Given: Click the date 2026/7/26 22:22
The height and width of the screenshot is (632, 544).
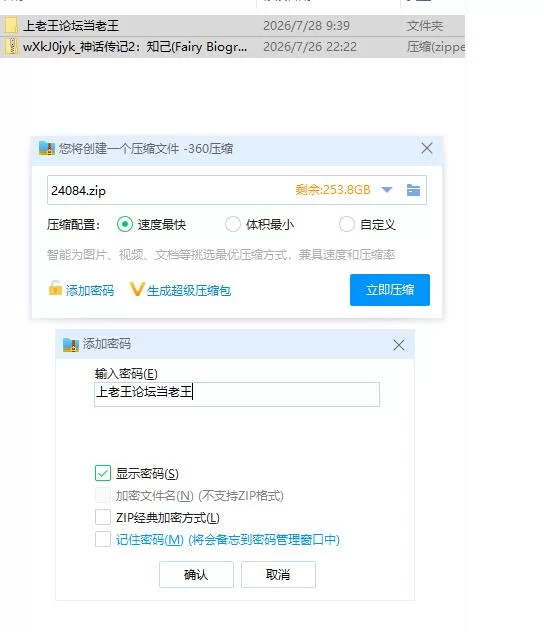Looking at the screenshot, I should (x=310, y=47).
